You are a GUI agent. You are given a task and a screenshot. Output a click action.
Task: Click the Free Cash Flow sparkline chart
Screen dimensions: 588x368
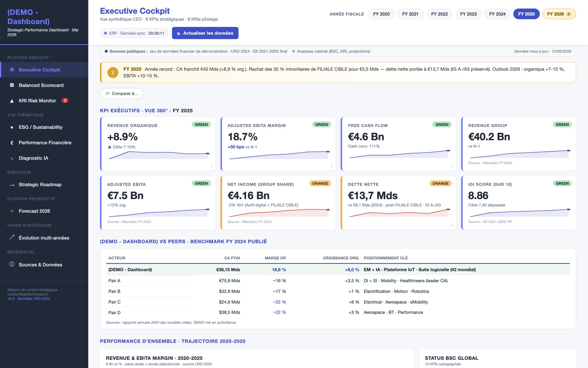point(400,154)
